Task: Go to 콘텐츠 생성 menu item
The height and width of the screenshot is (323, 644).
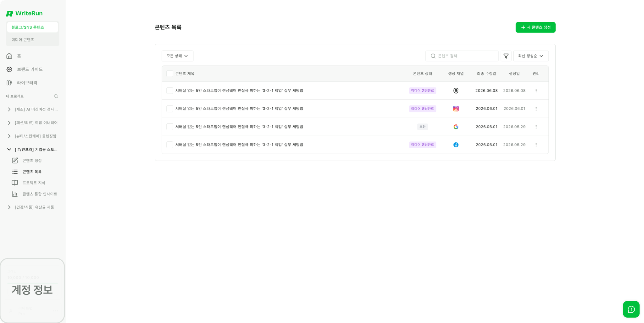Action: point(32,161)
